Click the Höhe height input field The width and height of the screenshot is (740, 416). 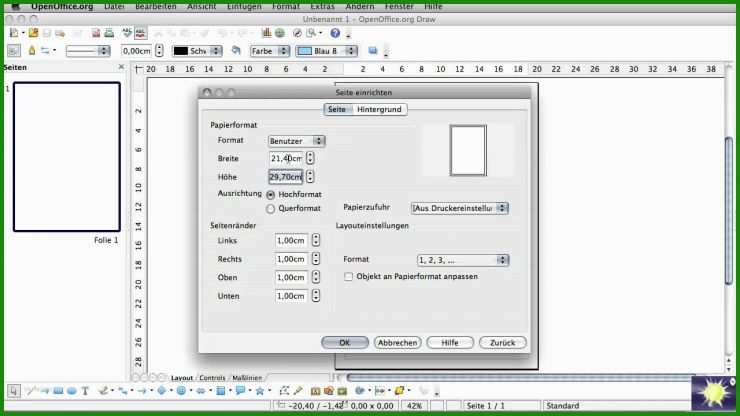(286, 177)
